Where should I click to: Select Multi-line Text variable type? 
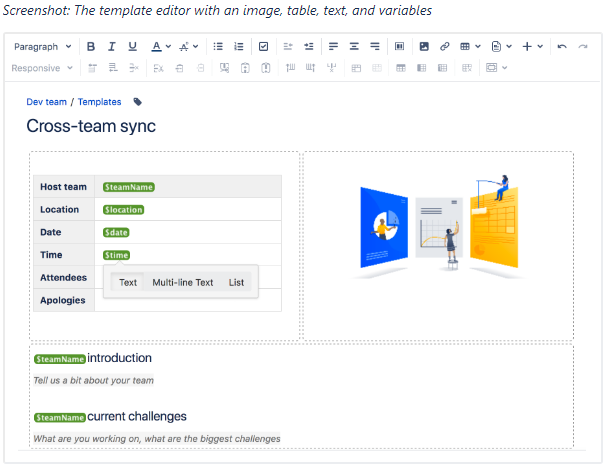pos(182,283)
